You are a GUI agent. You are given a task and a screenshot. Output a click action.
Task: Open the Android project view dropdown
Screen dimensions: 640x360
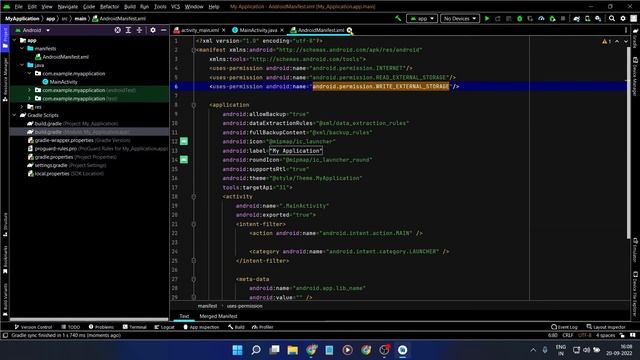pos(32,30)
